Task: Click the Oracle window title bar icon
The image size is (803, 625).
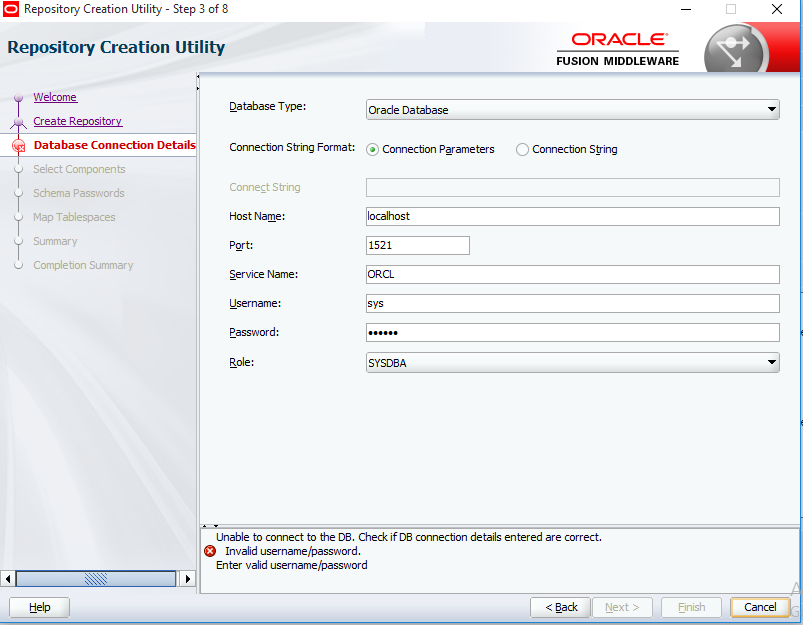Action: [11, 9]
